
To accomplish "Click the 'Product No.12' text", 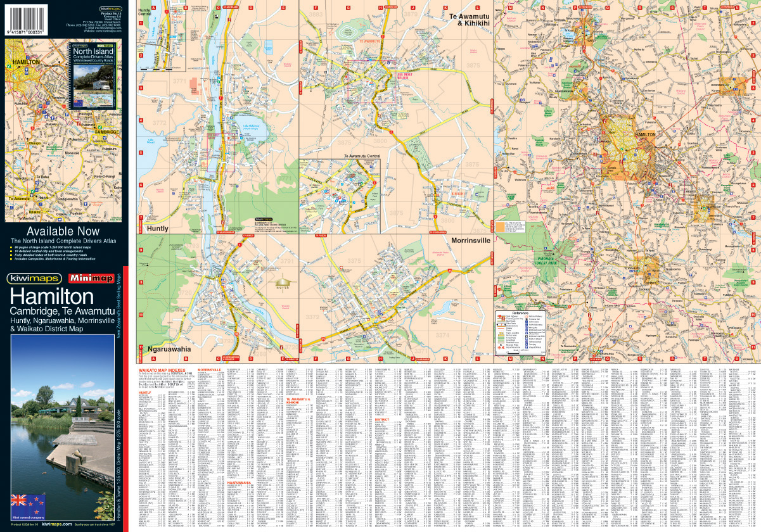I will (x=110, y=13).
